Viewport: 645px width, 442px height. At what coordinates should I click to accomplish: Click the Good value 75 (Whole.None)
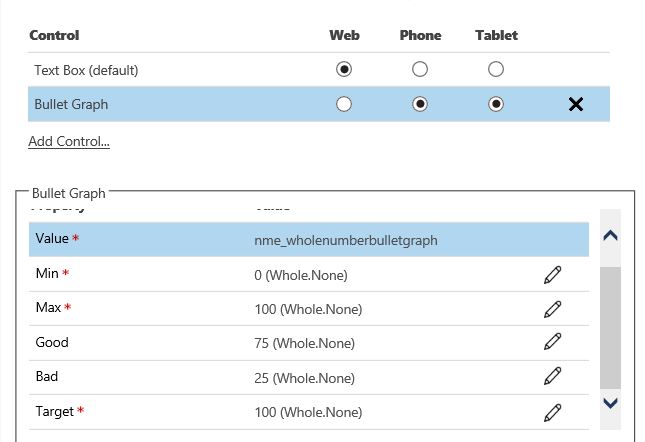click(x=306, y=342)
